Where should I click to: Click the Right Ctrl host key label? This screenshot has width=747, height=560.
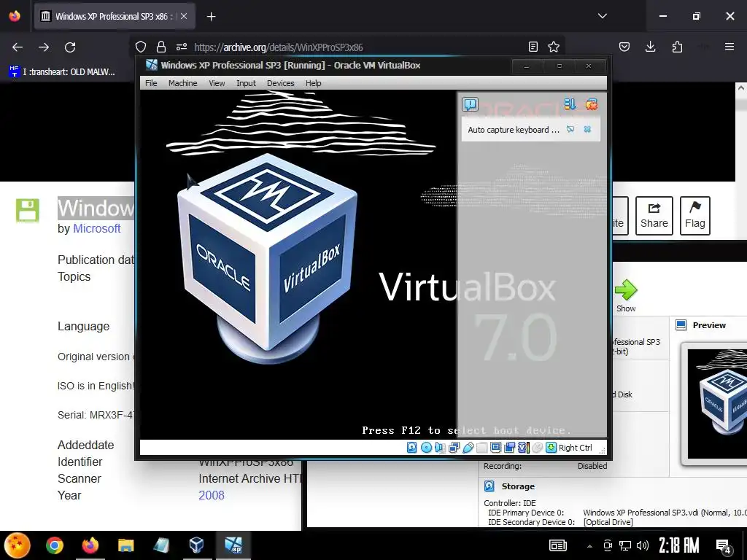coord(576,448)
